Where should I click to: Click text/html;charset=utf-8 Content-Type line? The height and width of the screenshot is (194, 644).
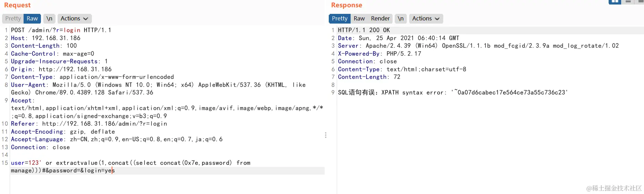[402, 69]
